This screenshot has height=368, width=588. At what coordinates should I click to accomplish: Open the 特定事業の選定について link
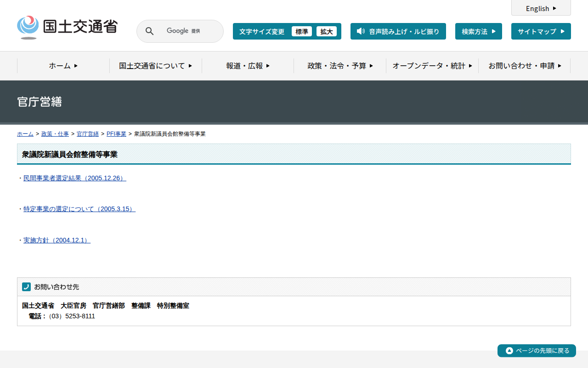[79, 209]
